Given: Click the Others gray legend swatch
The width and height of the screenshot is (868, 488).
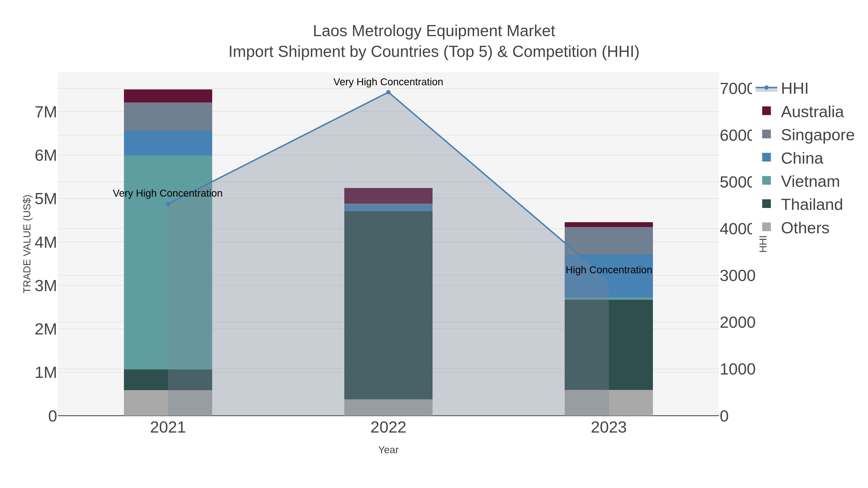Looking at the screenshot, I should pyautogui.click(x=766, y=227).
